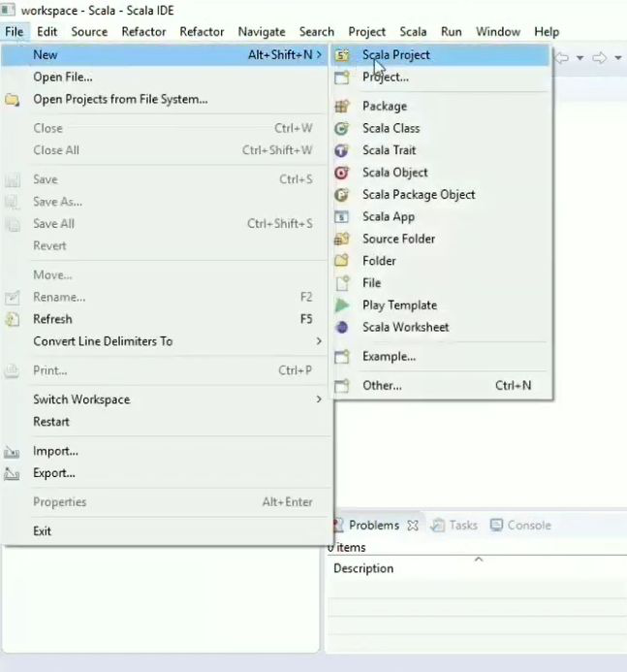Click the Open Projects from File System folder icon

[13, 100]
